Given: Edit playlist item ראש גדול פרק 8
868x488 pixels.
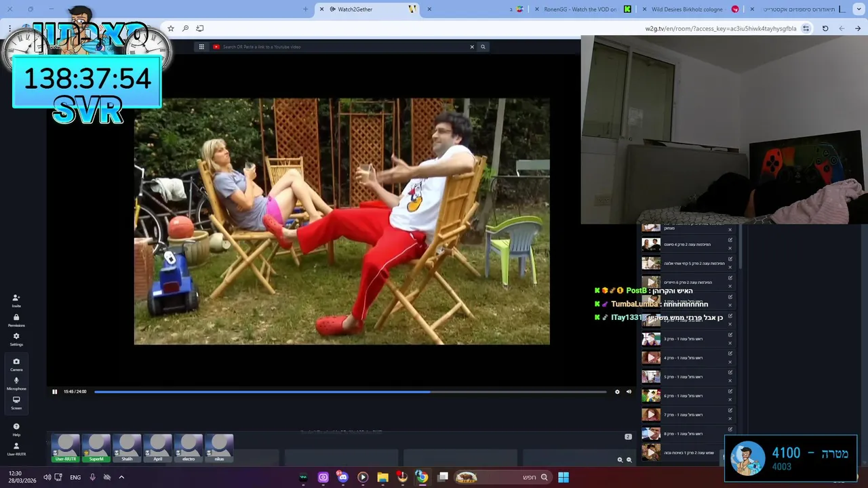Looking at the screenshot, I should point(730,430).
